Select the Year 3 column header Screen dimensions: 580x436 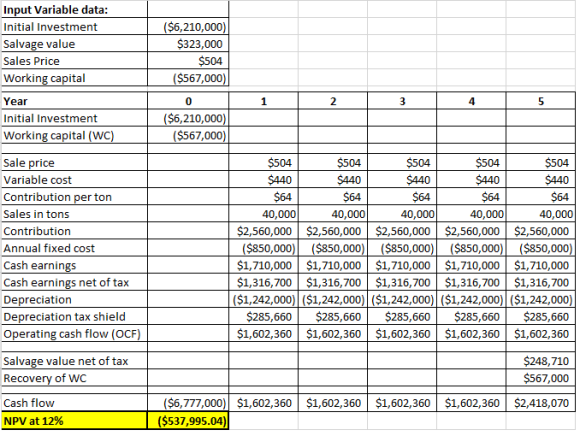click(402, 101)
